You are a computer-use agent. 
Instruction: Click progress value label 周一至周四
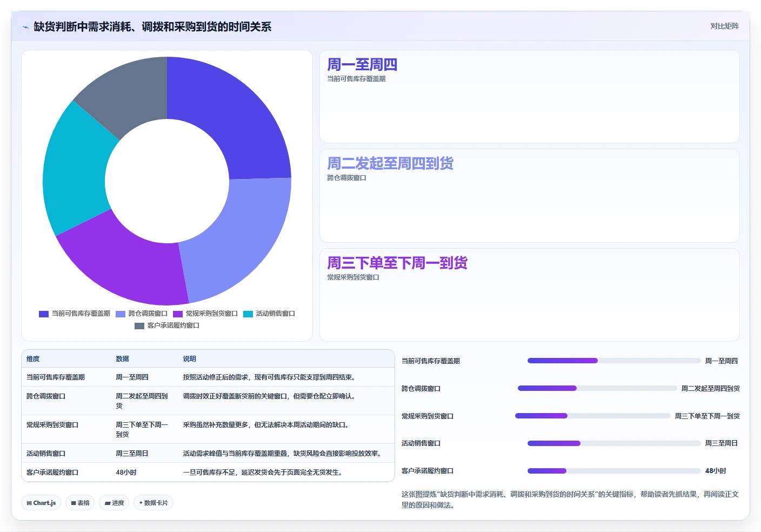pos(722,361)
